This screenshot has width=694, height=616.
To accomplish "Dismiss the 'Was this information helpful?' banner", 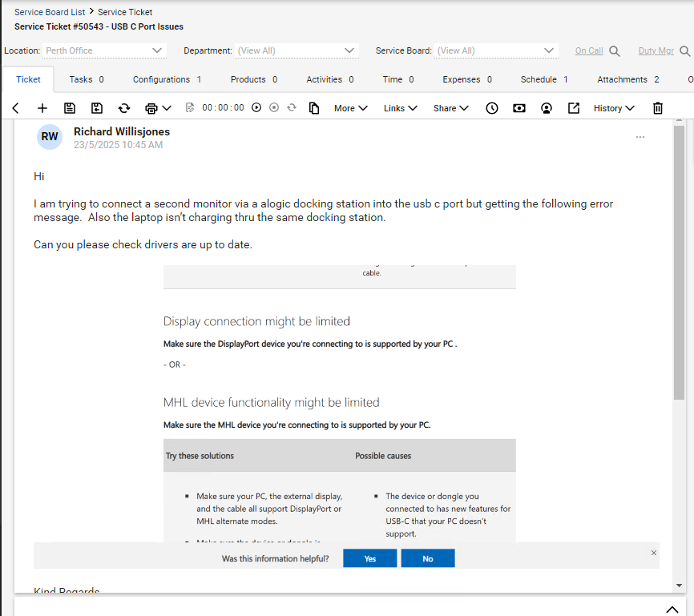I will click(654, 553).
